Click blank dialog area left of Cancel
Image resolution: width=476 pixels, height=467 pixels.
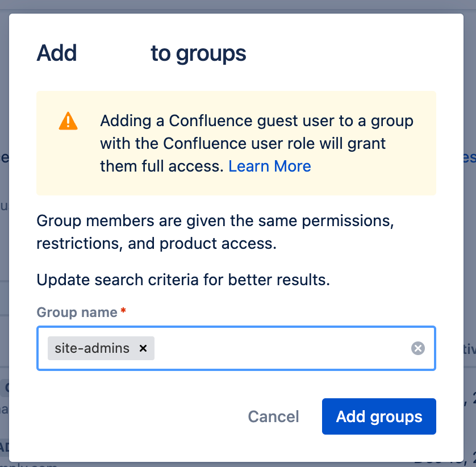136,416
